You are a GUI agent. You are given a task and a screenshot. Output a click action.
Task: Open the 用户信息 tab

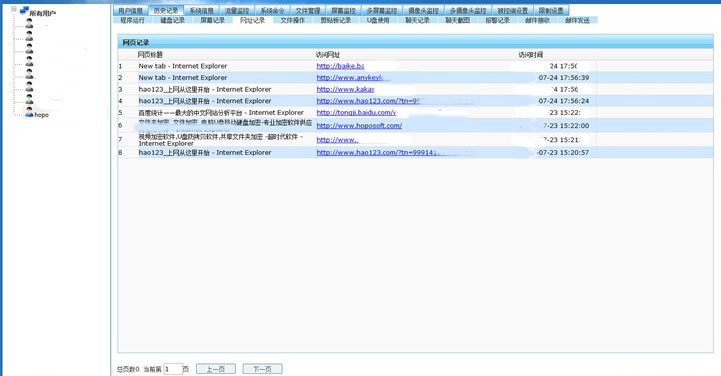coord(131,10)
